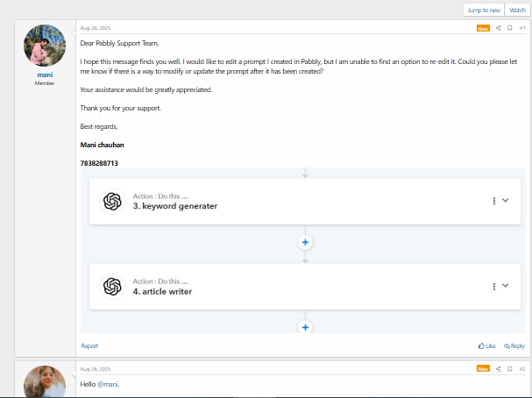
Task: Click OpenAI icon of keyword generater step
Action: coord(112,202)
